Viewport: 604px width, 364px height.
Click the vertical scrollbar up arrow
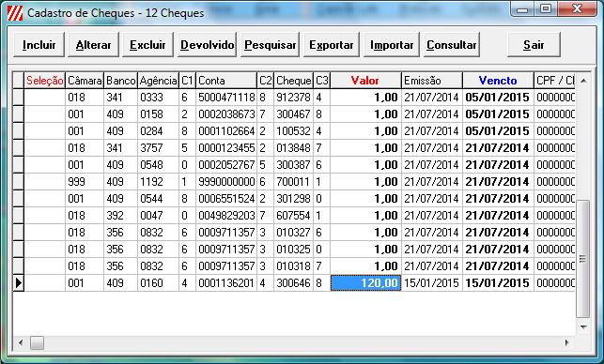click(583, 81)
